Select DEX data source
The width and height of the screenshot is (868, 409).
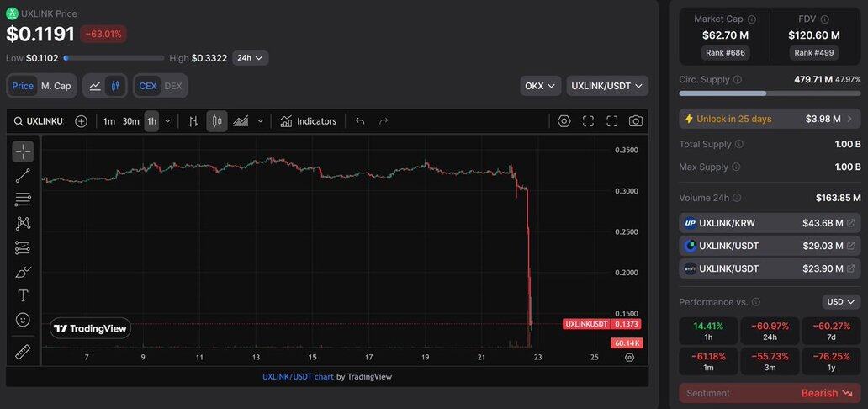click(173, 86)
